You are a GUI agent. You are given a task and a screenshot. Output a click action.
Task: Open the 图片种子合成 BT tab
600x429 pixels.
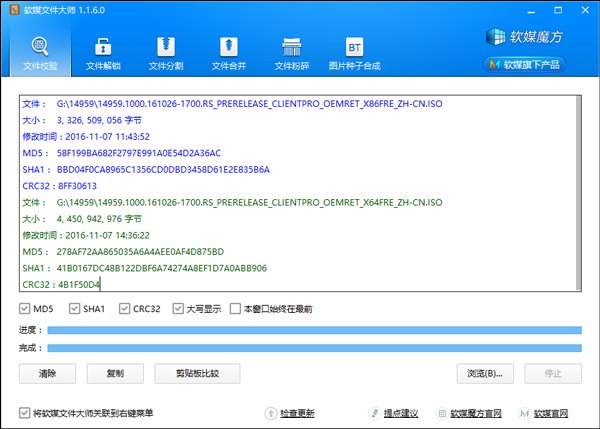point(354,54)
